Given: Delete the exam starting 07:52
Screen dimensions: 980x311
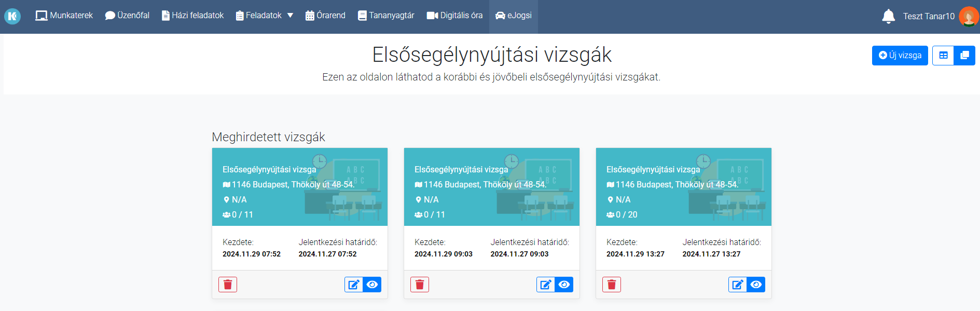Looking at the screenshot, I should click(x=228, y=285).
